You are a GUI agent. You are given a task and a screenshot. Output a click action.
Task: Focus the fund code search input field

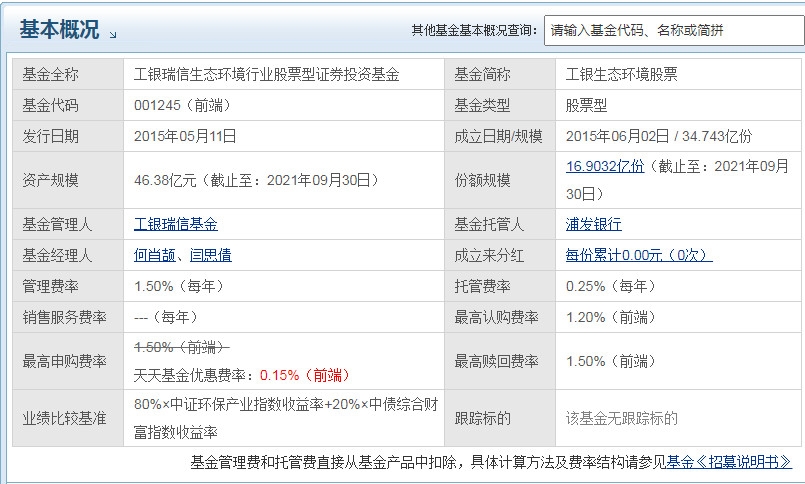[674, 30]
